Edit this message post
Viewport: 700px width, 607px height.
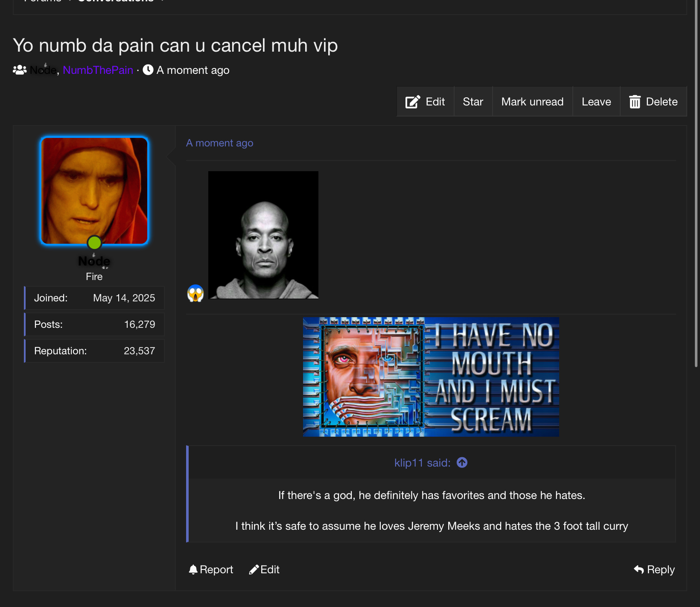[x=264, y=569]
